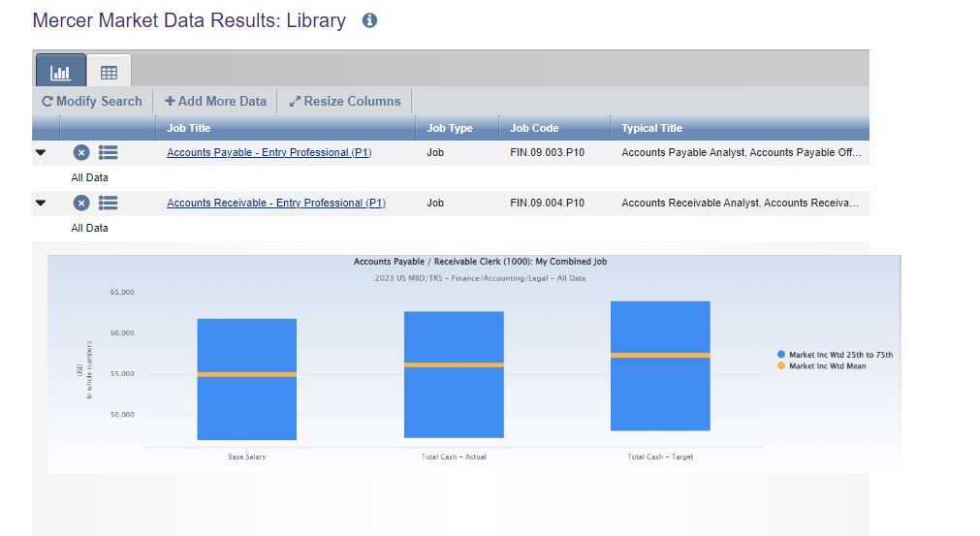The width and height of the screenshot is (980, 536).
Task: Click Base Salary orange mean line
Action: 247,374
